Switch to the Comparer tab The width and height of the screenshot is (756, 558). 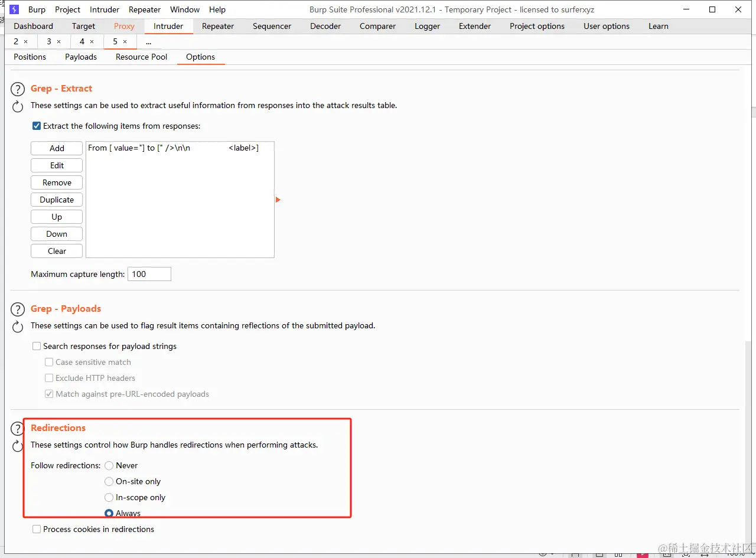[377, 26]
